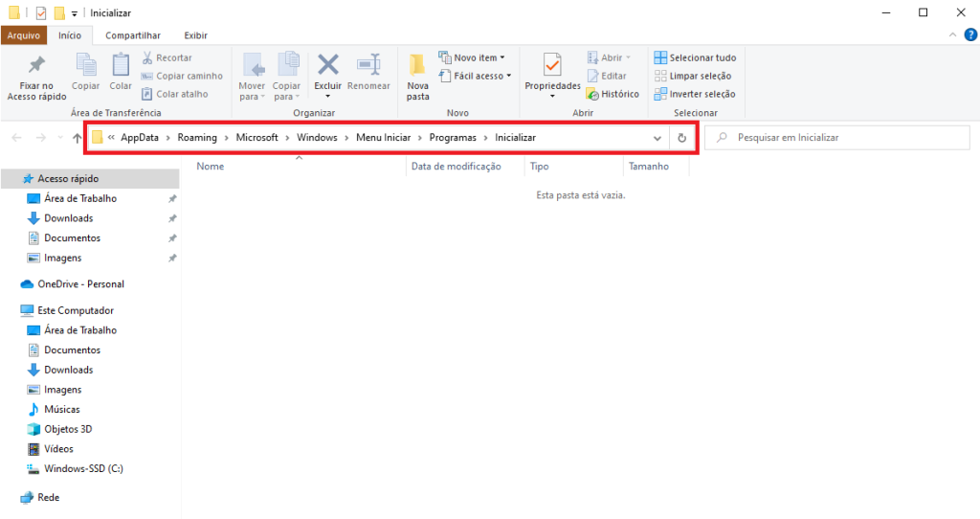This screenshot has height=519, width=980.
Task: Click the Colar clipboard button
Action: click(x=121, y=73)
